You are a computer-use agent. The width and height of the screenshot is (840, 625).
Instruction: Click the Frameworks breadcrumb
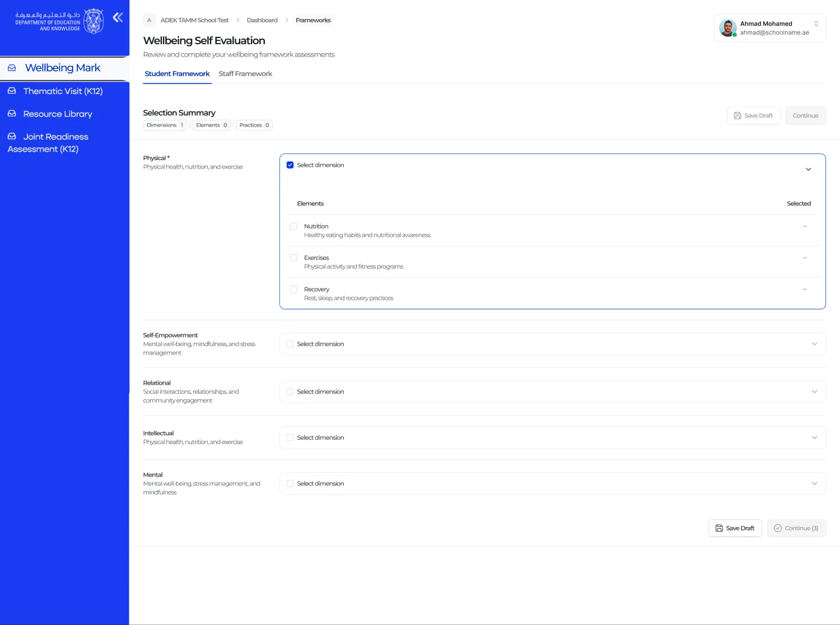tap(313, 20)
